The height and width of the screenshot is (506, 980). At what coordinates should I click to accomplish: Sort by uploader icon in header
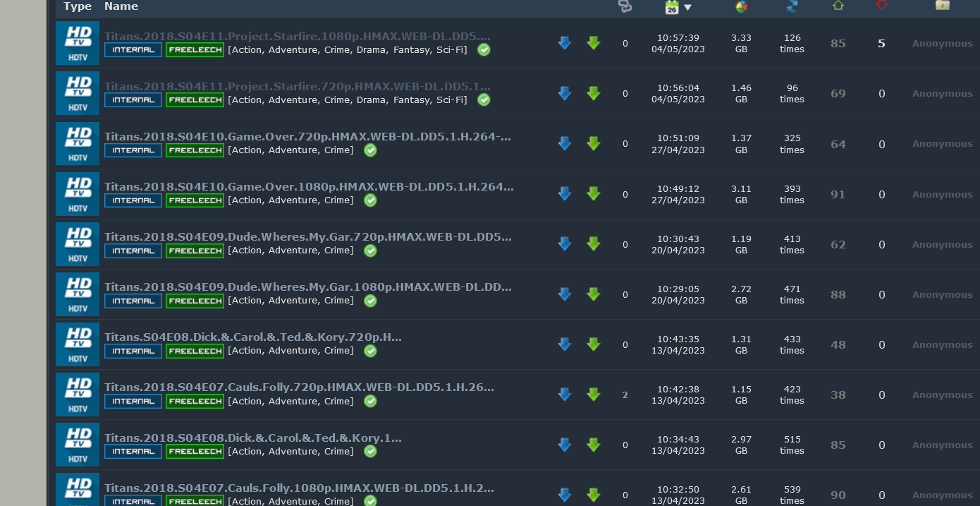[x=942, y=5]
